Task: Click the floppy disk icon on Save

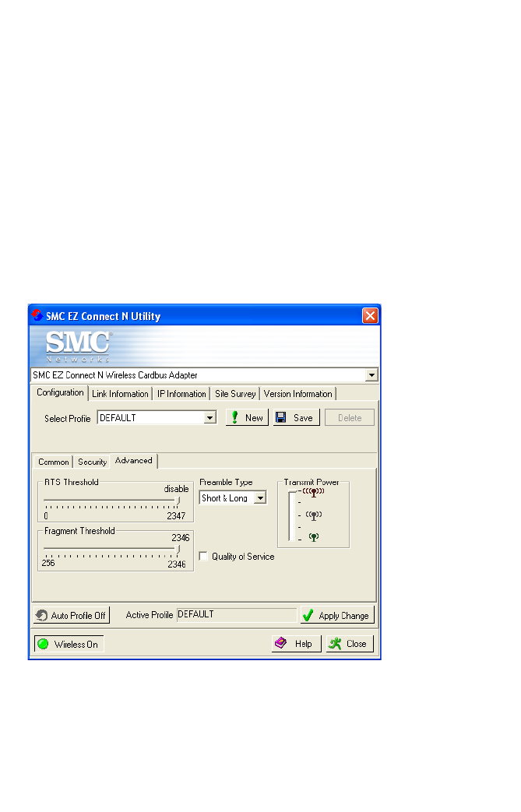Action: tap(281, 417)
